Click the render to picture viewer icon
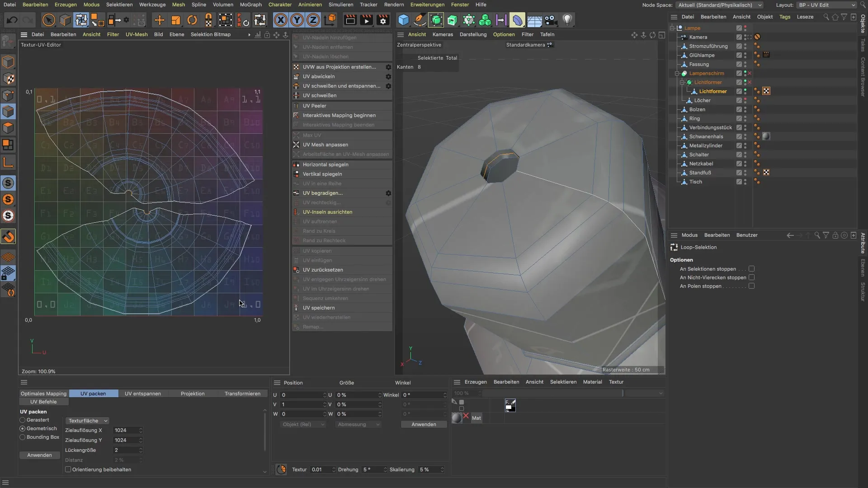The image size is (868, 488). click(x=367, y=20)
